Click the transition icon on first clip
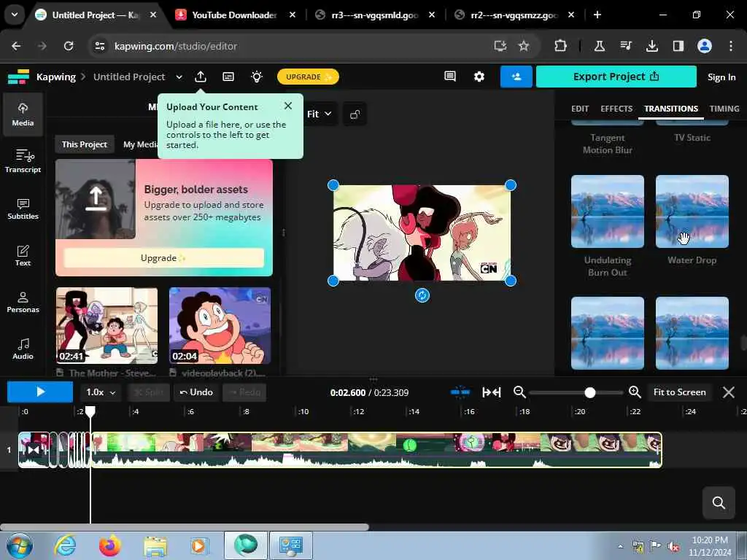The height and width of the screenshot is (560, 747). click(33, 449)
